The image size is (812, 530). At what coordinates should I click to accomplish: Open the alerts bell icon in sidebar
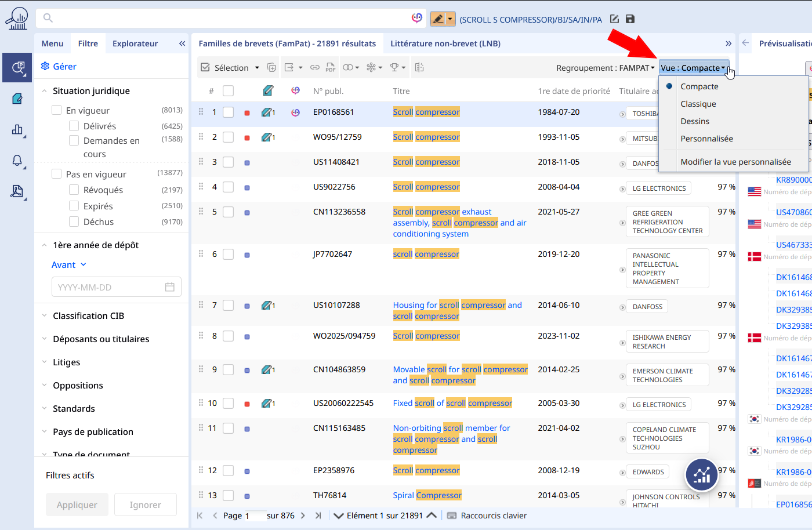(x=17, y=161)
